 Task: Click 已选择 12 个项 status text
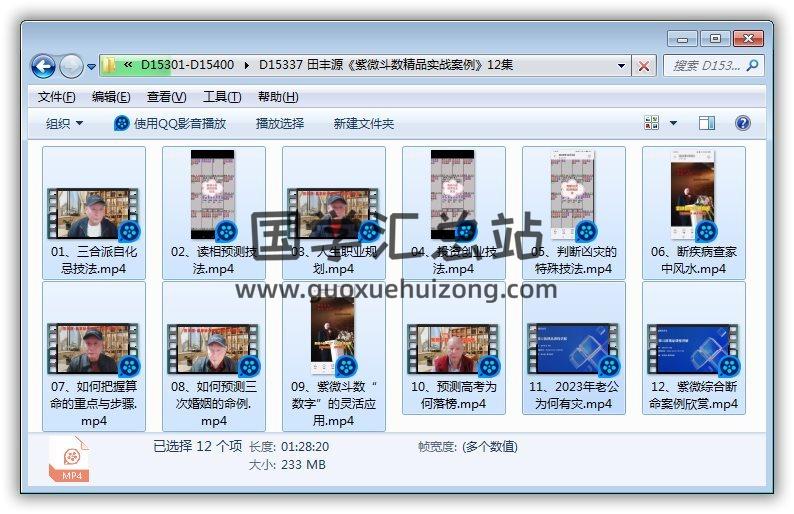point(197,446)
